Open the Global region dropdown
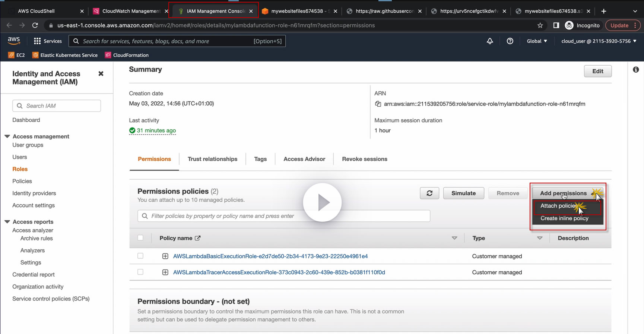 click(537, 41)
